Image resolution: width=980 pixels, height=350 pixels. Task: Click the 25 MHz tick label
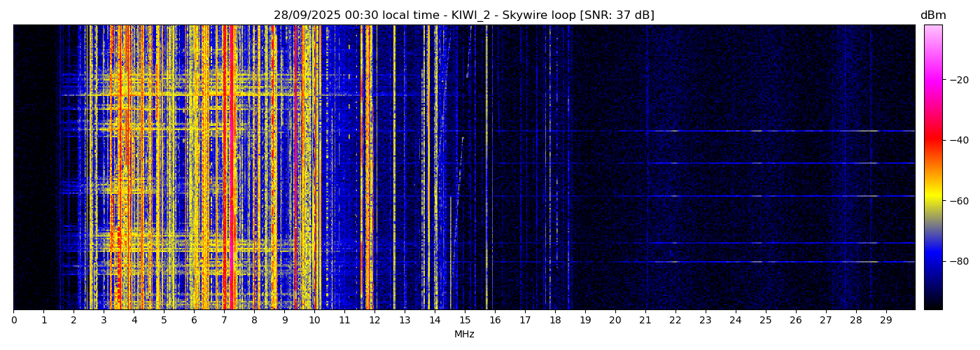[766, 321]
